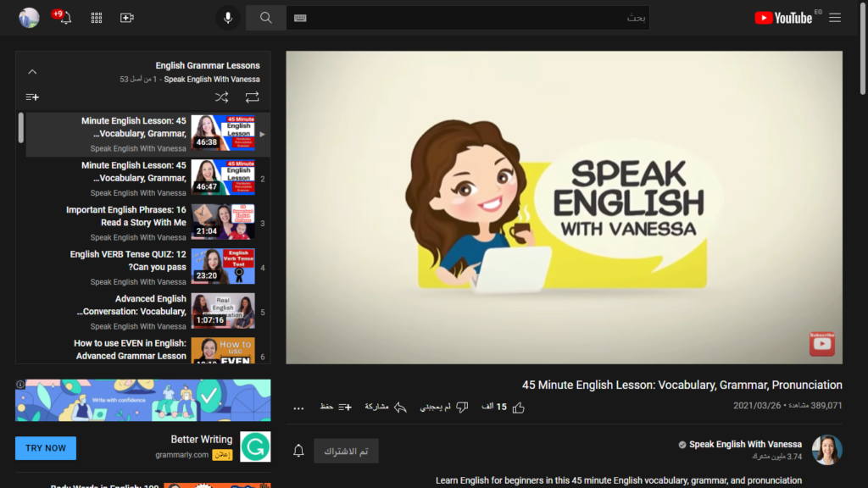Open Speak English With Vanessa channel name

tap(745, 444)
